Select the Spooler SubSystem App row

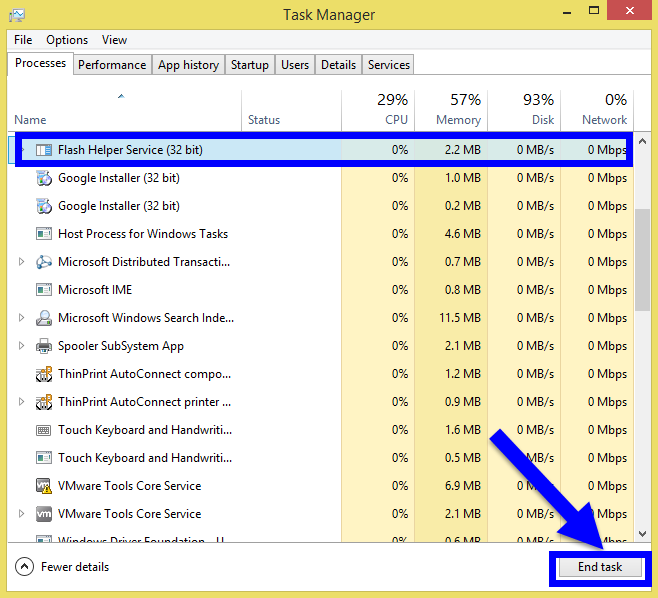click(321, 346)
